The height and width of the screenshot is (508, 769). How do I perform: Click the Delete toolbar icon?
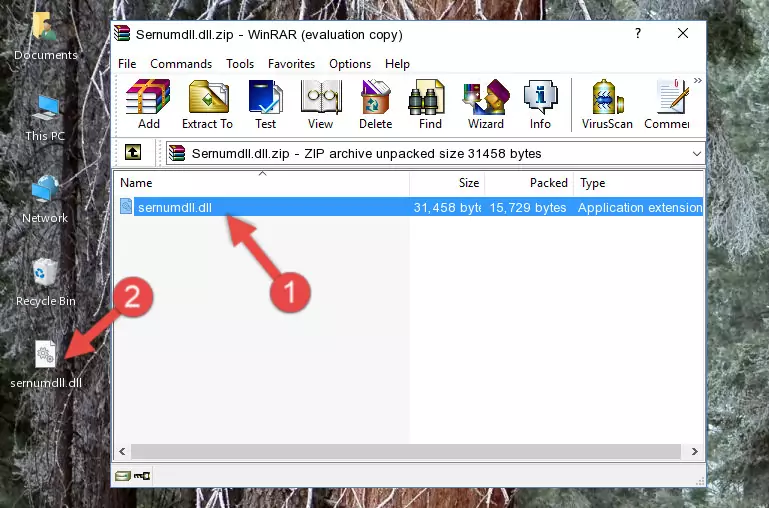click(375, 104)
